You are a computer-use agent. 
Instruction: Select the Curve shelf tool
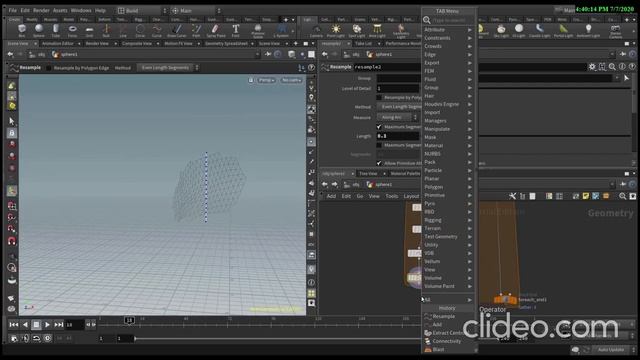click(157, 30)
